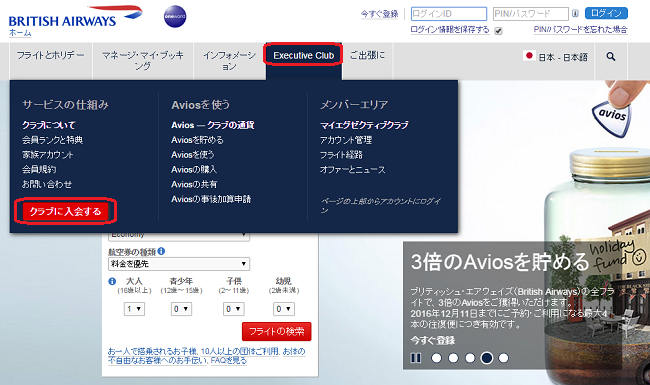Select first carousel dot

(x=436, y=358)
